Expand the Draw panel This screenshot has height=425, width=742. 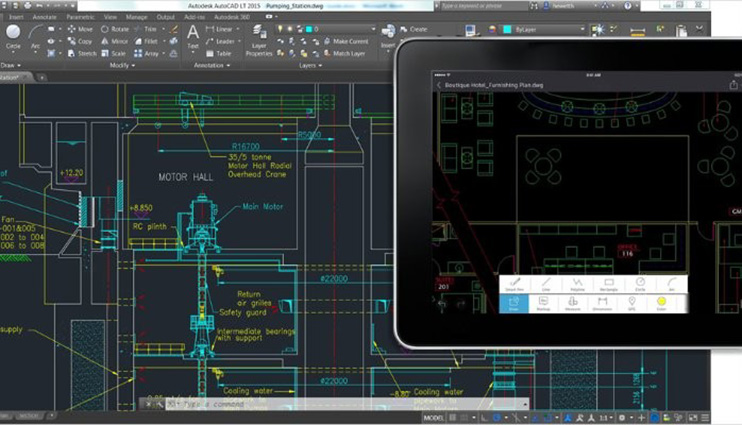(x=11, y=65)
